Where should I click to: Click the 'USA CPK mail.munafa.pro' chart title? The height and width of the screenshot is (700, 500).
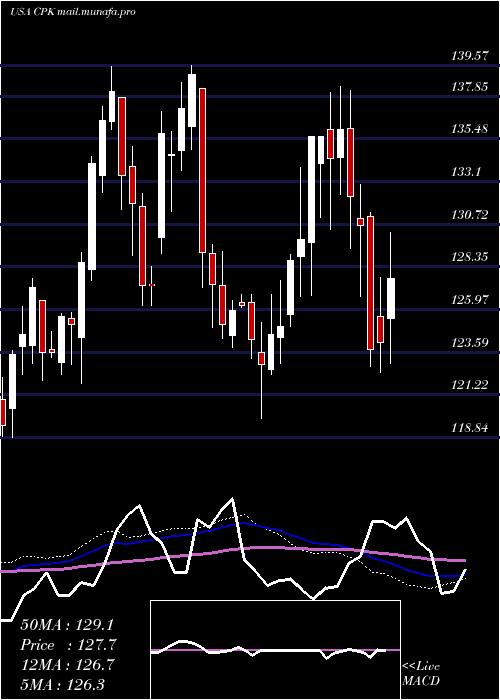[x=72, y=12]
